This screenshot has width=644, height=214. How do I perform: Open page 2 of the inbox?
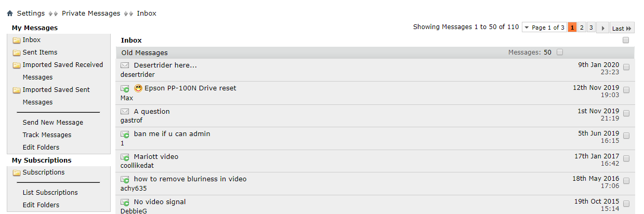[582, 28]
